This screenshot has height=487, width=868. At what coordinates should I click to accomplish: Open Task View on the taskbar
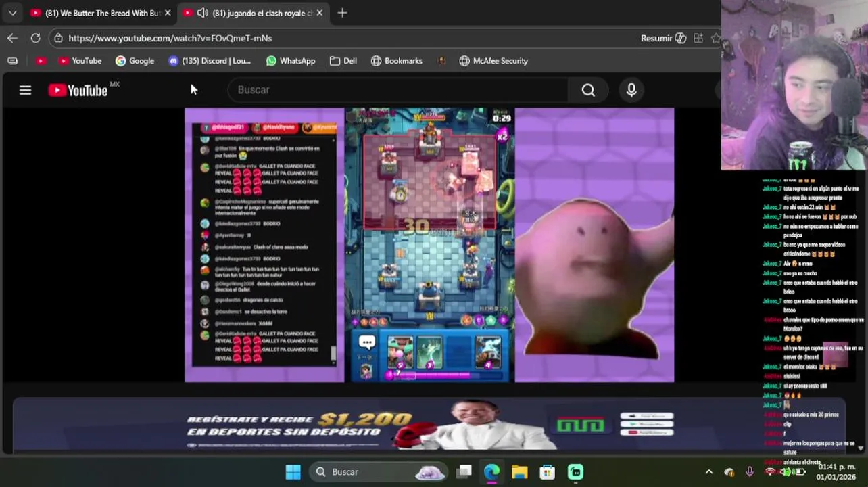[464, 472]
